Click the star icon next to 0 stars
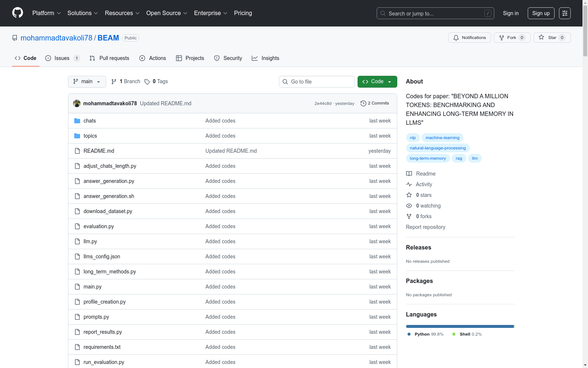This screenshot has width=588, height=368. 409,195
